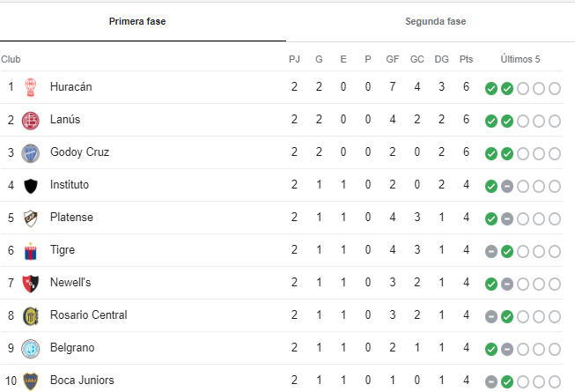Click Huracán's first green win indicator
575x392 pixels.
click(491, 88)
